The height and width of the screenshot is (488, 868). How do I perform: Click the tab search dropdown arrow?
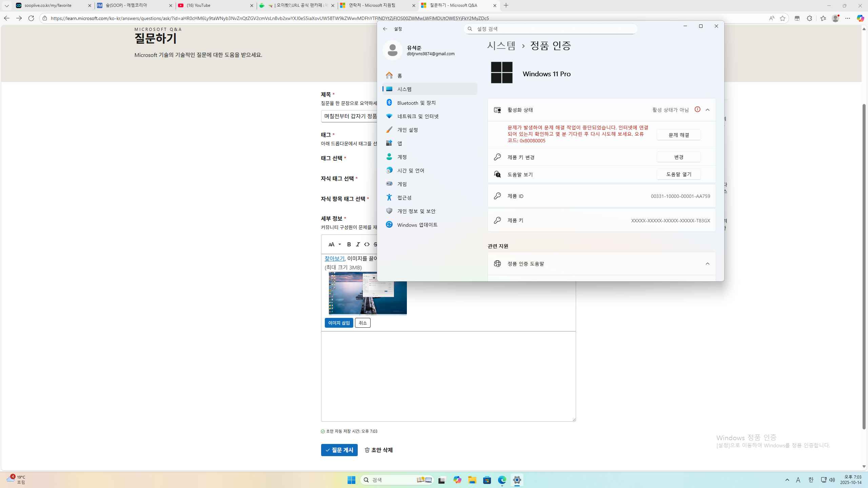click(6, 5)
